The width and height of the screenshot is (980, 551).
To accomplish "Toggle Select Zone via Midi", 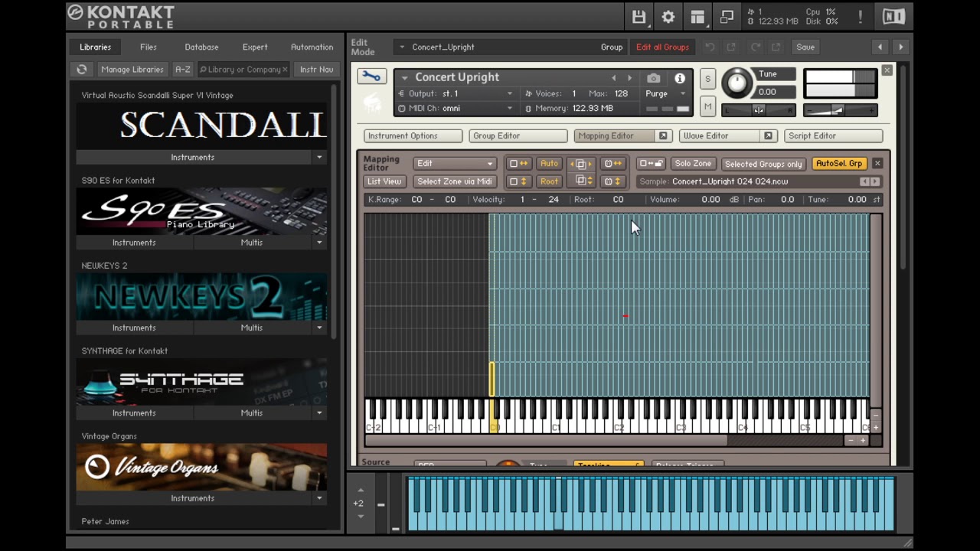I will coord(454,181).
